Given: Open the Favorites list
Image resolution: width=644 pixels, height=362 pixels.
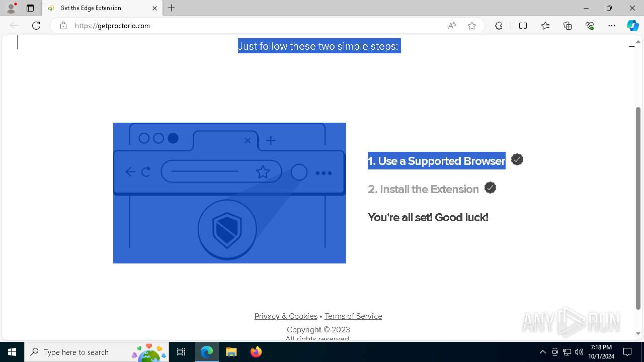Looking at the screenshot, I should [x=545, y=26].
